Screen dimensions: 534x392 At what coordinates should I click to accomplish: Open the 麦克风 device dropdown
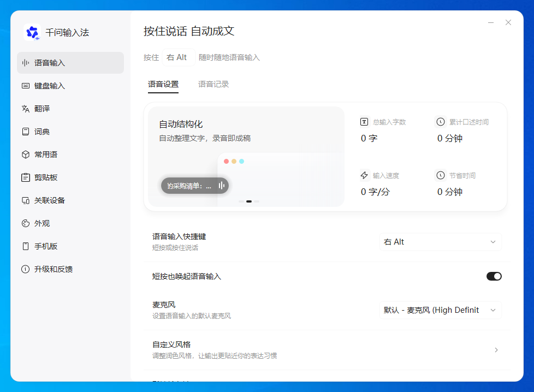440,310
